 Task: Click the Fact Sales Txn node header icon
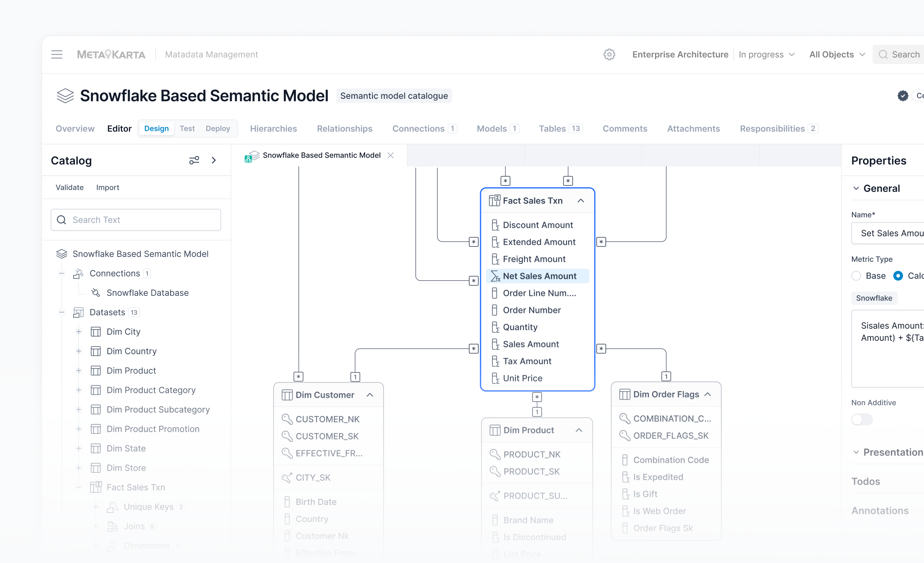click(x=494, y=200)
